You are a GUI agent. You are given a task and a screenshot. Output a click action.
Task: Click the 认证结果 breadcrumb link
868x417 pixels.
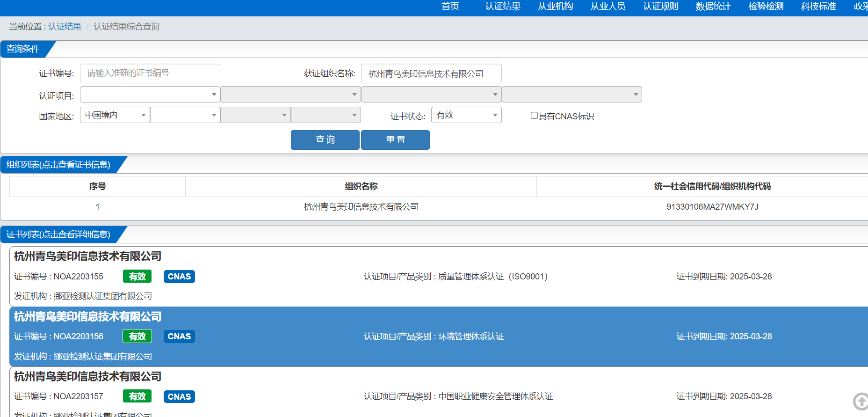65,27
